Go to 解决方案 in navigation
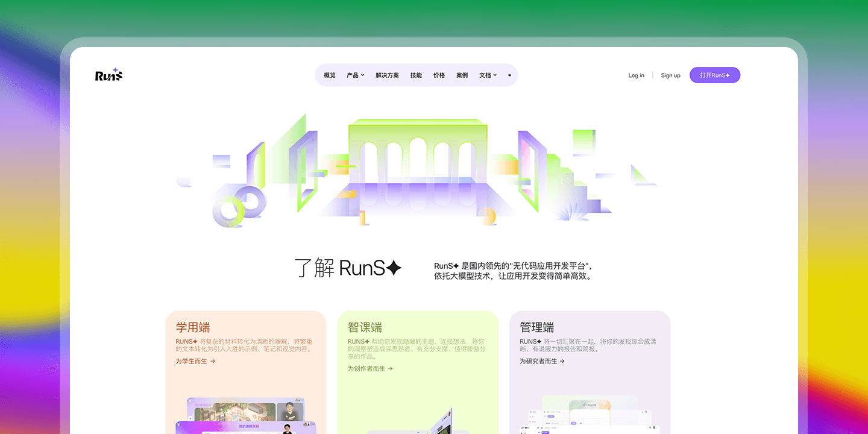The image size is (868, 434). [x=387, y=75]
